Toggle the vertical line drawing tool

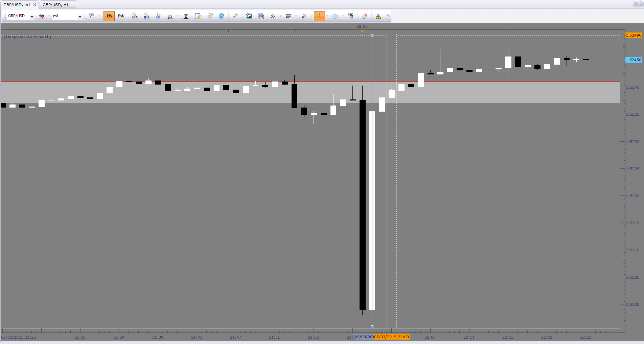[319, 16]
